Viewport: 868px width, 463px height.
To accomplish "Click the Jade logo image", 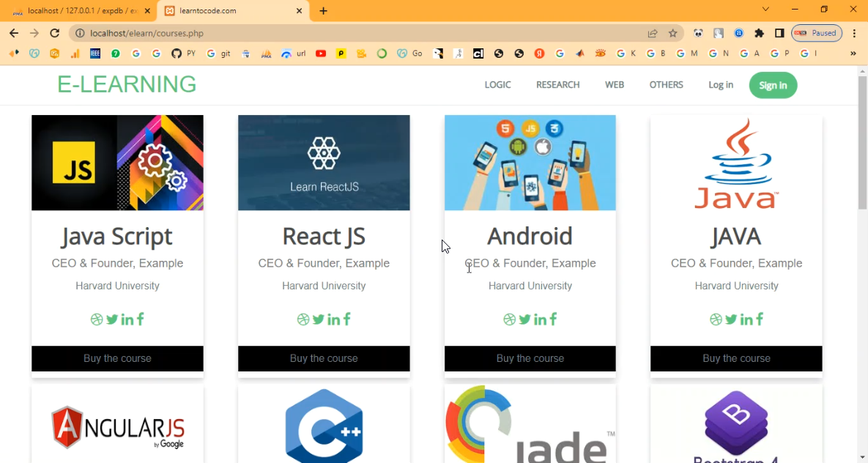I will point(530,424).
